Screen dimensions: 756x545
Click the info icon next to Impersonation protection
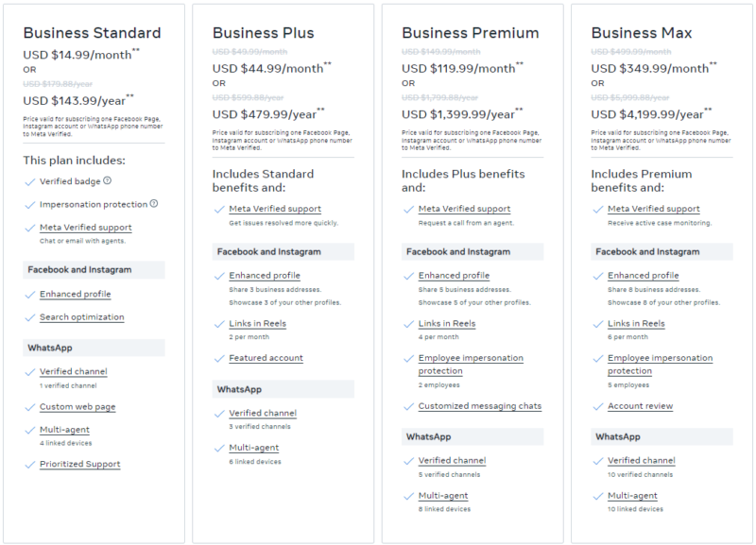point(153,204)
